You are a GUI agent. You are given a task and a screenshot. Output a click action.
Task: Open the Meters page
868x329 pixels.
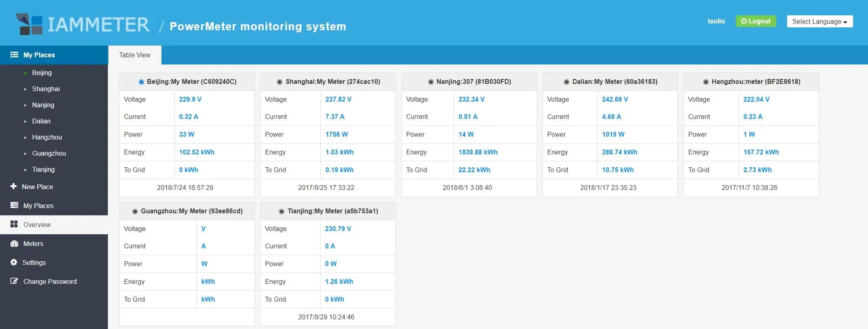click(x=54, y=243)
